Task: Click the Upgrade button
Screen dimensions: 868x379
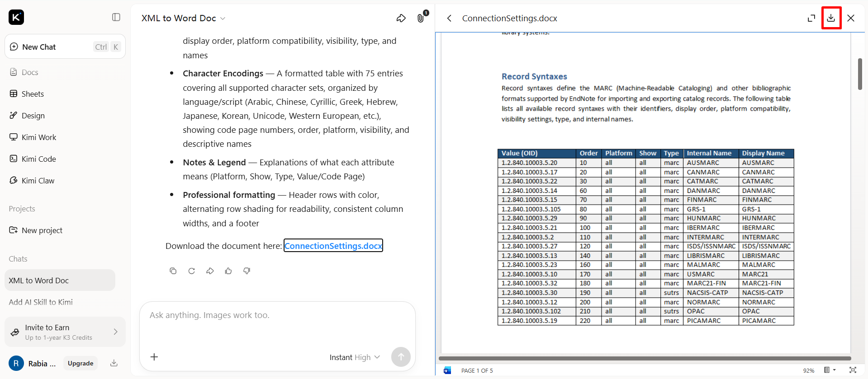Action: click(81, 363)
